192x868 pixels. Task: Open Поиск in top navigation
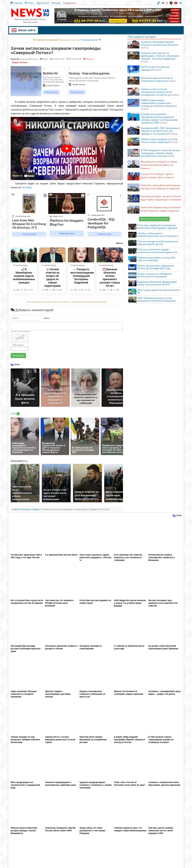29,3
